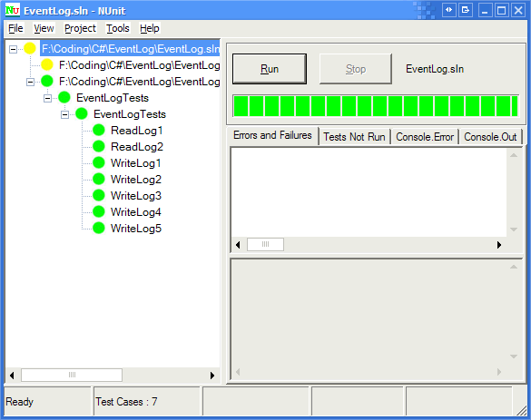This screenshot has width=531, height=420.
Task: Click errors list scroll-right arrow
Action: (499, 245)
